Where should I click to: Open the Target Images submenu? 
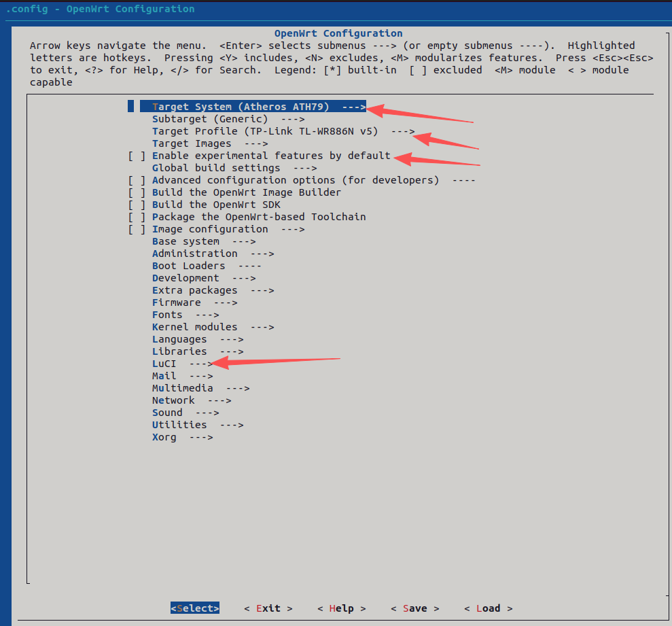[x=210, y=143]
